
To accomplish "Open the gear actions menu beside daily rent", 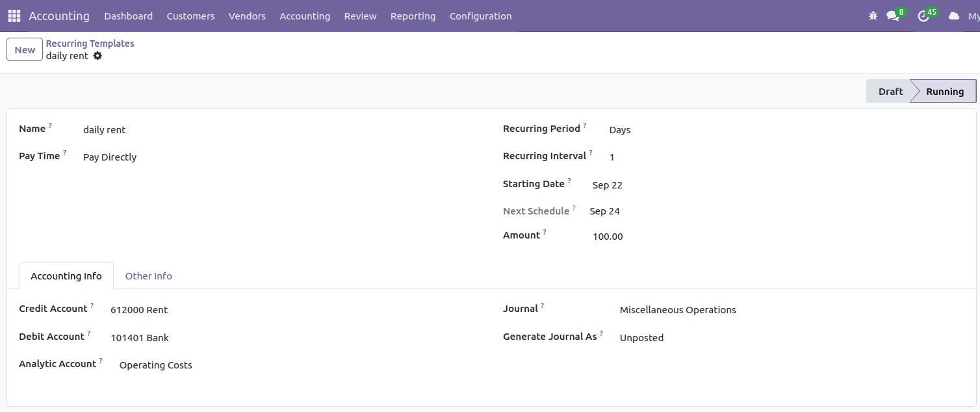I will click(97, 56).
